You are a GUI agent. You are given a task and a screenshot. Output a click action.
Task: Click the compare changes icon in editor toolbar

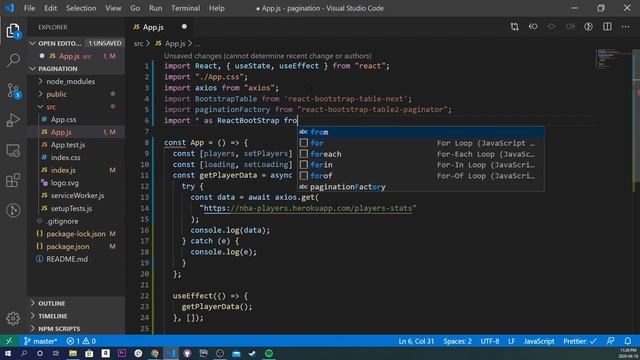coord(514,27)
